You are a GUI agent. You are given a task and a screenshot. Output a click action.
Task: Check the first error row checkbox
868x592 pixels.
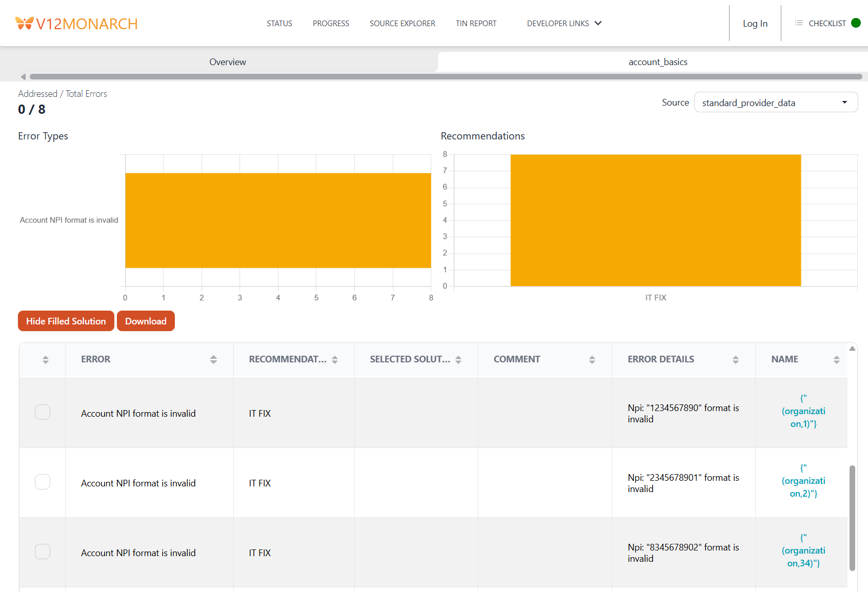[x=42, y=412]
